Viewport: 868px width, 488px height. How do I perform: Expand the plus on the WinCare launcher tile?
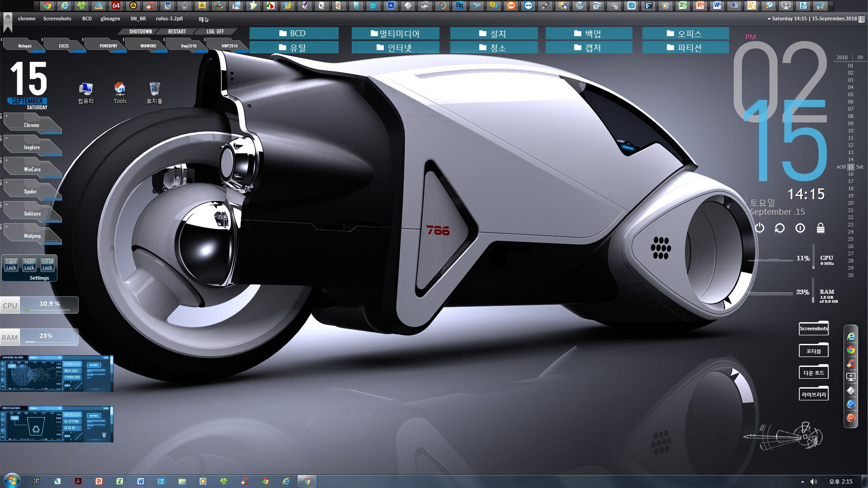pos(6,160)
